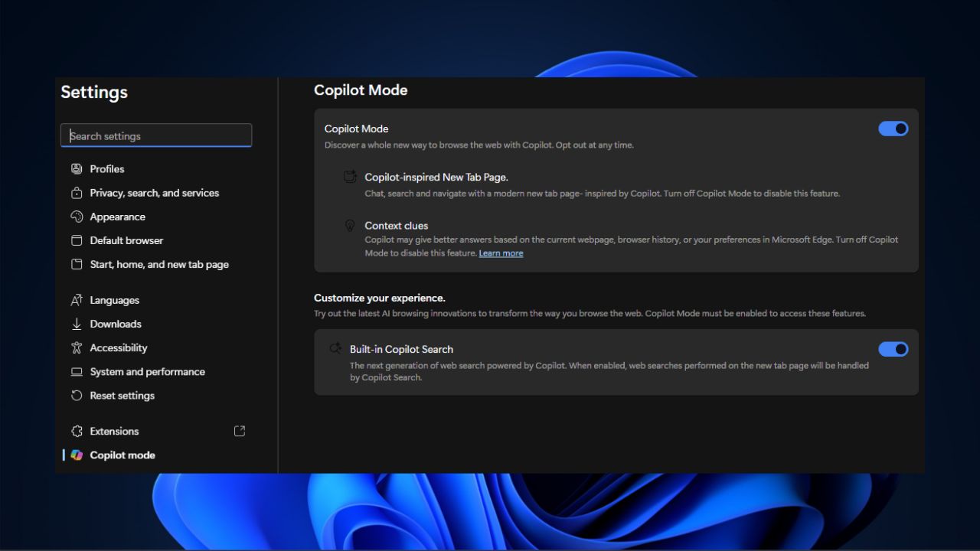
Task: Open the Learn more link under Context clues
Action: (501, 253)
